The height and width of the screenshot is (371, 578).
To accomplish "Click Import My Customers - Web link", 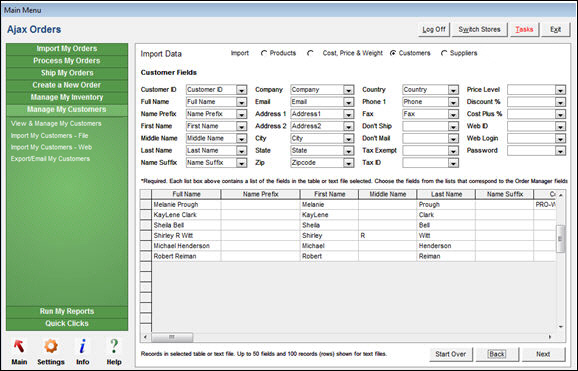I will coord(51,147).
